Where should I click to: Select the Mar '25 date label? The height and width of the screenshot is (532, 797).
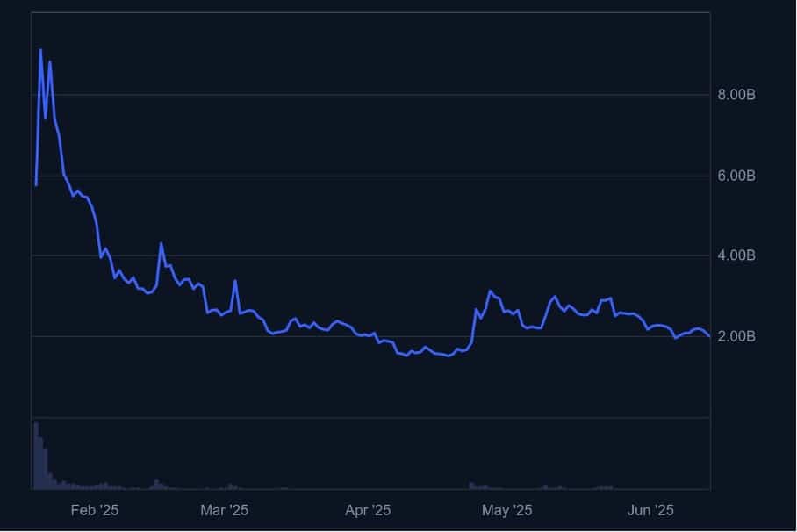pos(225,510)
